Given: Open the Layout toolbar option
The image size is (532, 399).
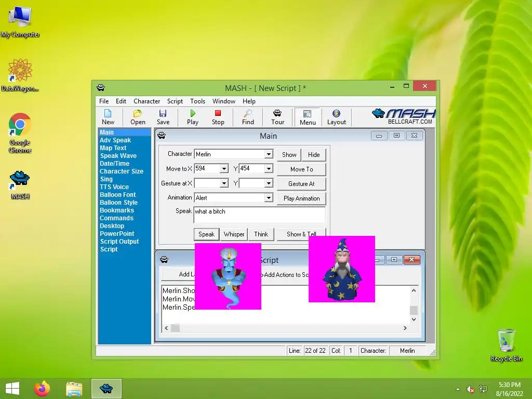Looking at the screenshot, I should point(336,117).
